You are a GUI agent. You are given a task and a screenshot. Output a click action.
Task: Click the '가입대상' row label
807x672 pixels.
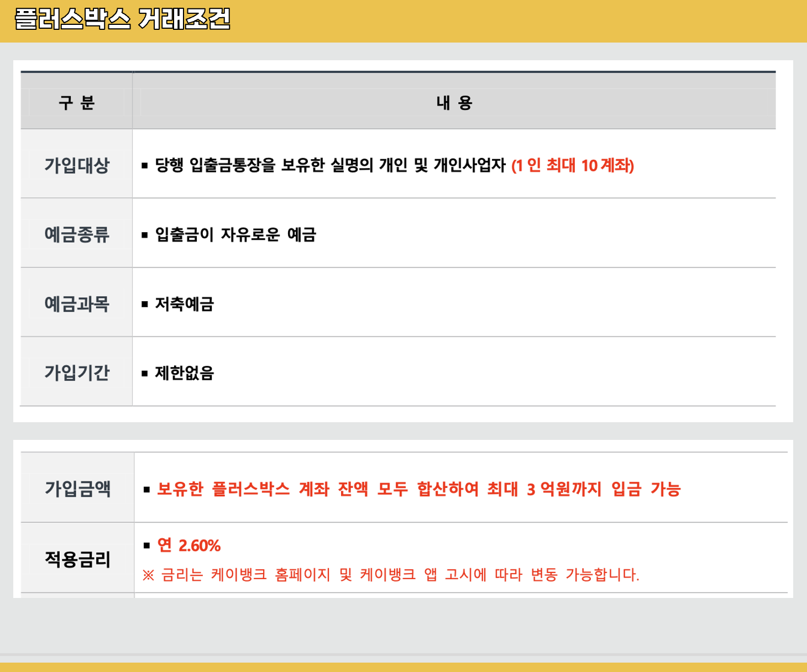(x=77, y=165)
